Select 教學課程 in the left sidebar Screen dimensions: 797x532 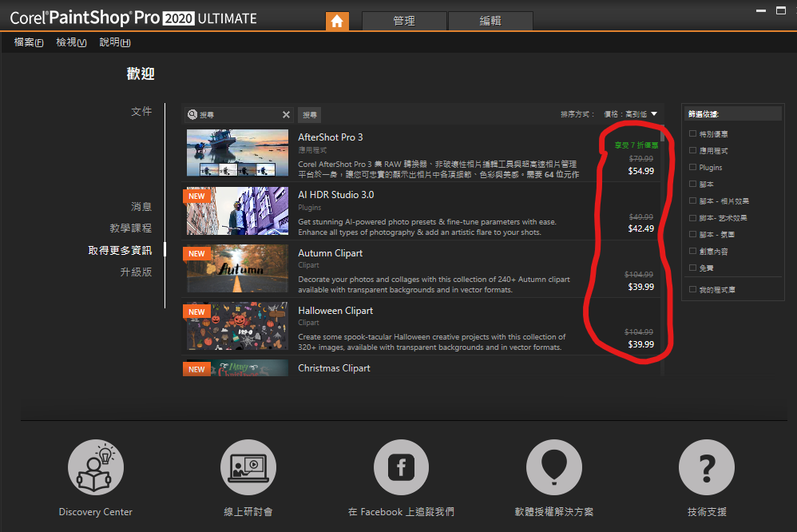[x=130, y=228]
